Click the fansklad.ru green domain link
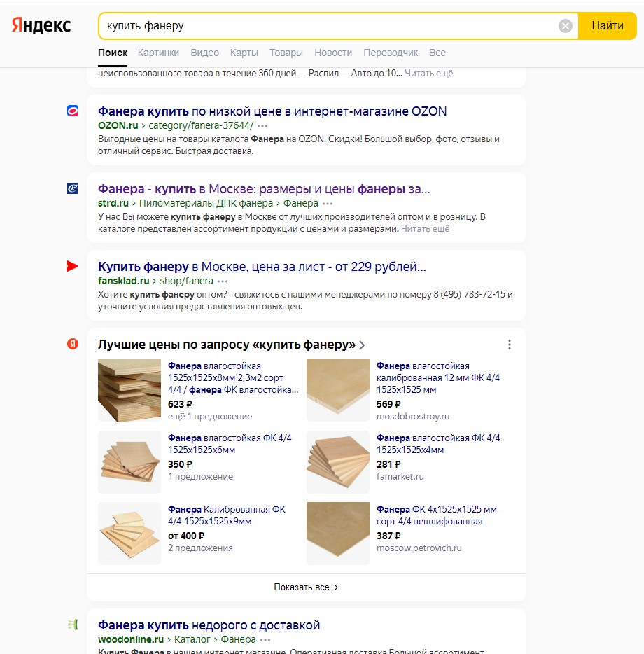Image resolution: width=644 pixels, height=654 pixels. [124, 281]
